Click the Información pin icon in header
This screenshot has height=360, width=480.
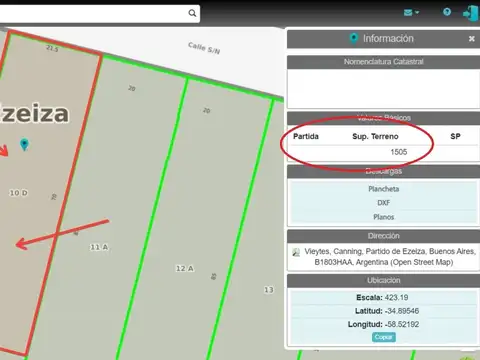pos(354,39)
